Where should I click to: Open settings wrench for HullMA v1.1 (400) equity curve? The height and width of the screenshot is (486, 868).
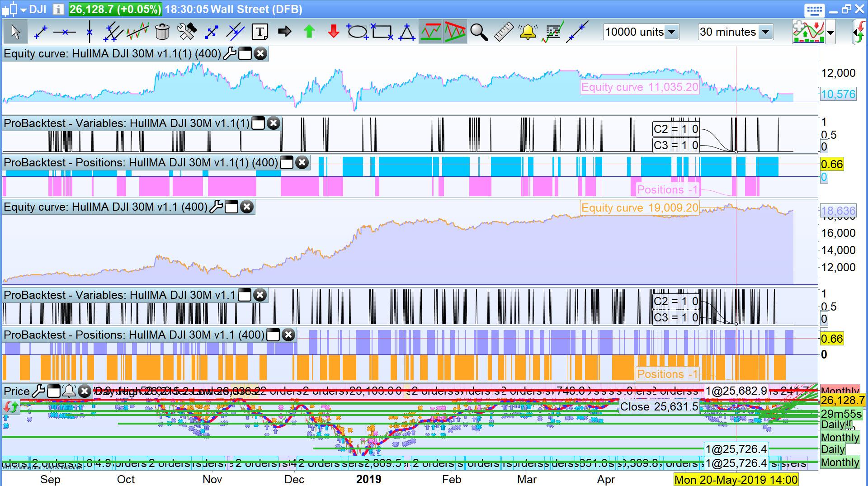[217, 207]
